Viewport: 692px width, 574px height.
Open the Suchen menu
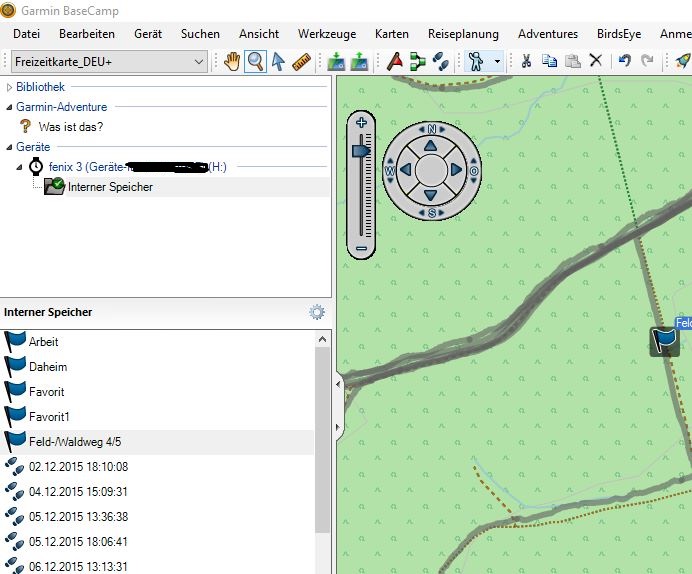click(x=200, y=34)
